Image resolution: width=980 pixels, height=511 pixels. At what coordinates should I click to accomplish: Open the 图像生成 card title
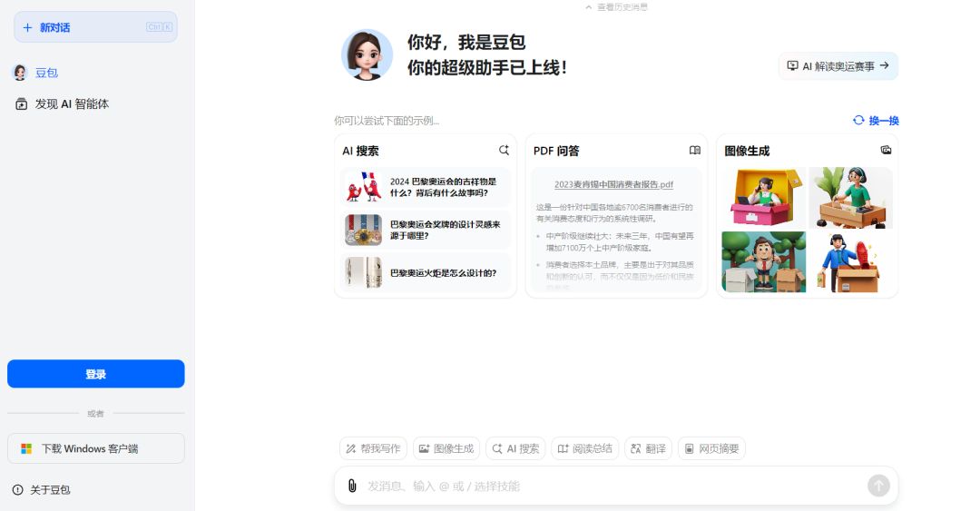coord(747,151)
